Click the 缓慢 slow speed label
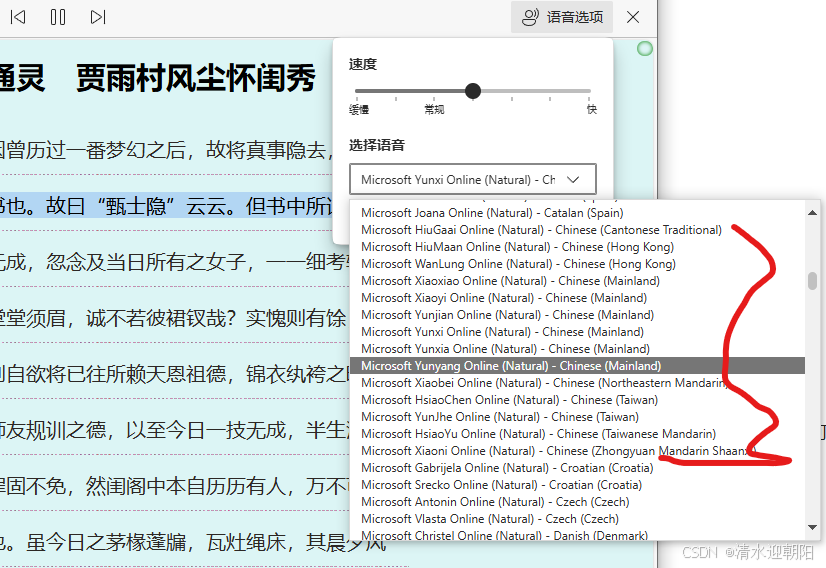The width and height of the screenshot is (826, 568). (x=359, y=110)
